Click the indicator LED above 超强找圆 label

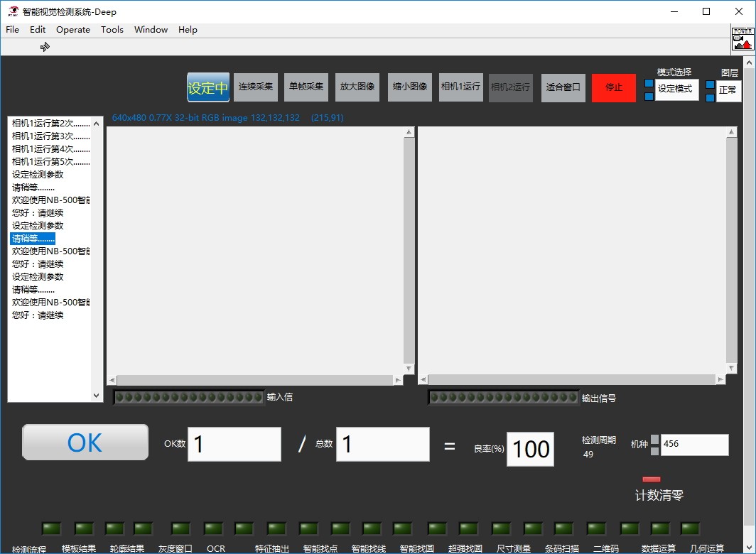468,528
